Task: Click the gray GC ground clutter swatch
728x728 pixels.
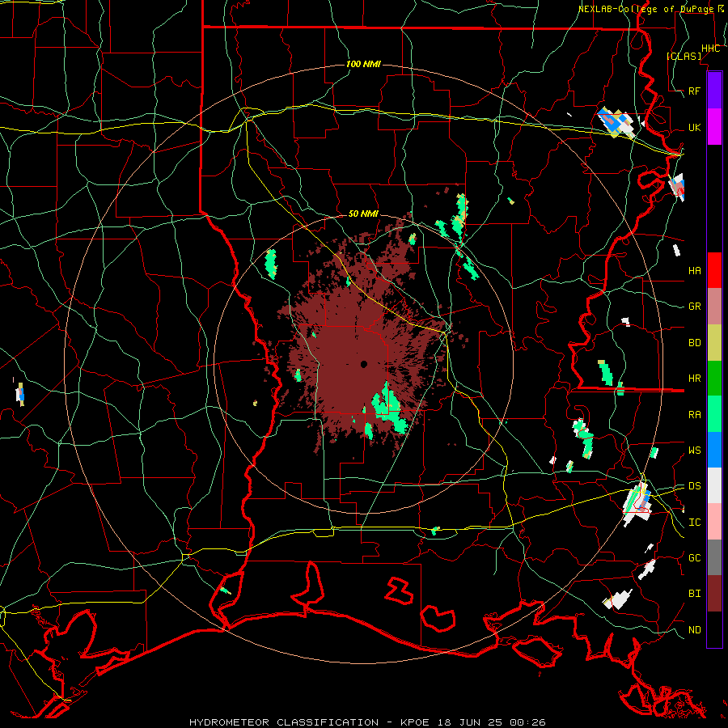Action: (x=714, y=557)
